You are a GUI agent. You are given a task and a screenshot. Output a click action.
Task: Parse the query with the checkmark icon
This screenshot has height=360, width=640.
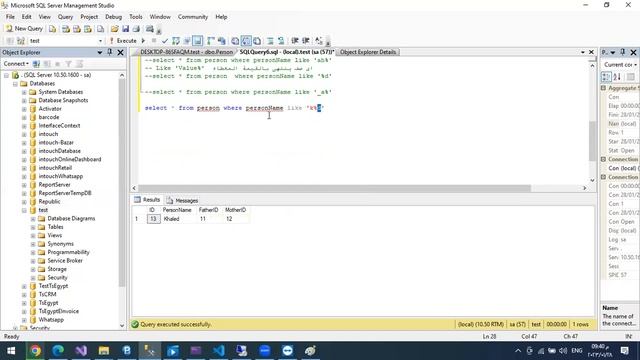point(164,41)
